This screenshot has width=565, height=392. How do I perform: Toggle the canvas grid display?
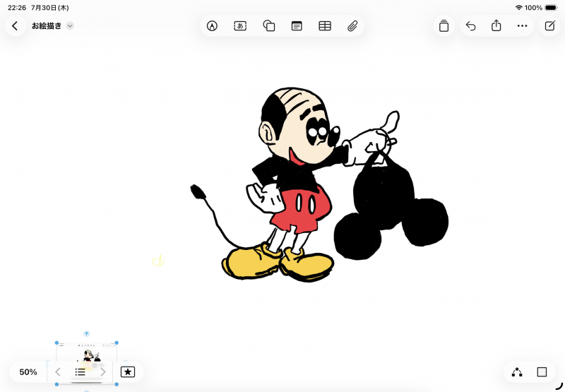542,372
